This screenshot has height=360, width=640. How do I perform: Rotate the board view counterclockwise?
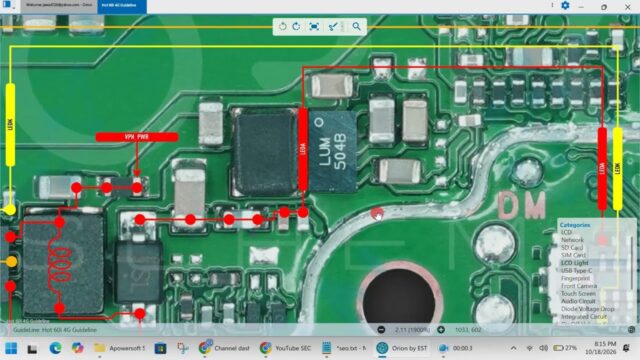click(x=282, y=27)
